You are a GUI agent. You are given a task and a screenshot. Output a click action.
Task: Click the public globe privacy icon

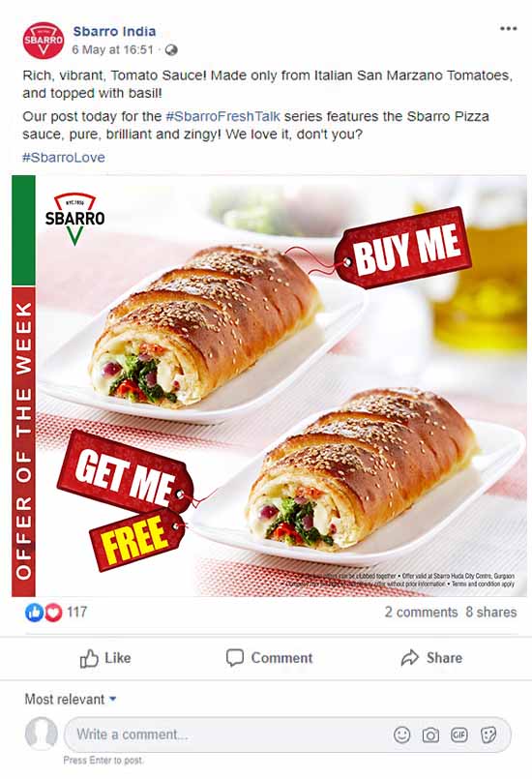tap(171, 50)
